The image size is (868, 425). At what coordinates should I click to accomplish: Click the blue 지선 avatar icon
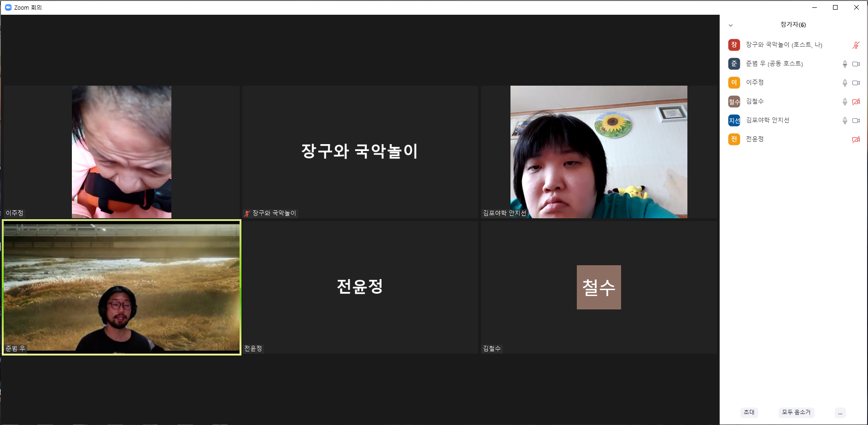[734, 120]
